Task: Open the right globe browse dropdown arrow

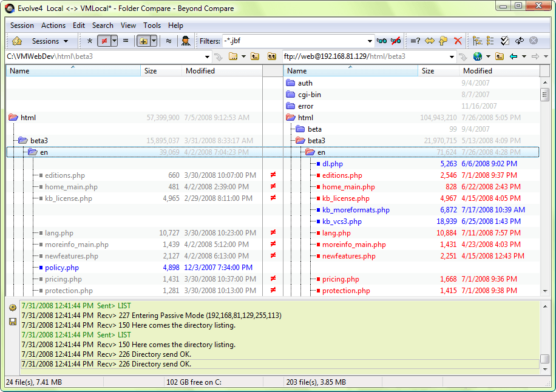Action: (x=488, y=56)
